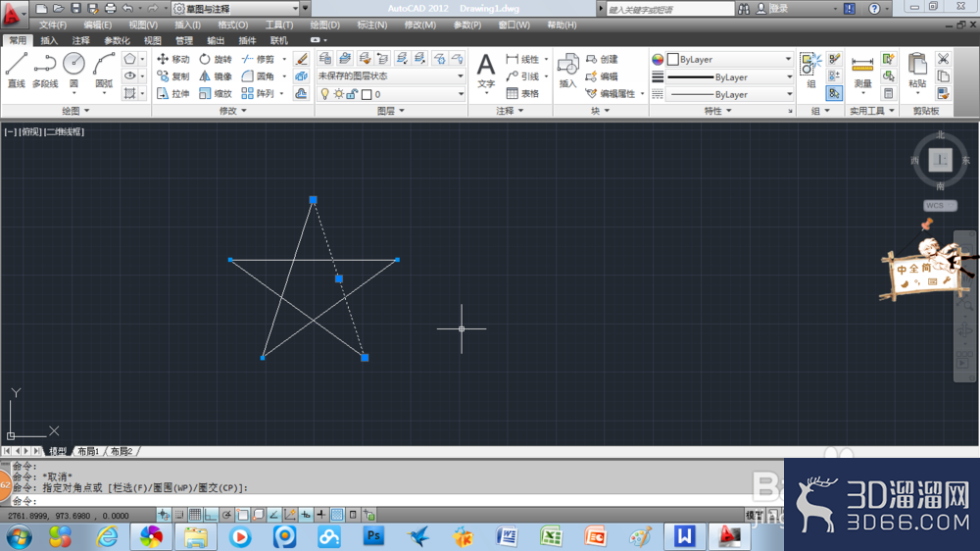Open the unsaved layer state (未保存的图层状态) dropdown

click(391, 75)
